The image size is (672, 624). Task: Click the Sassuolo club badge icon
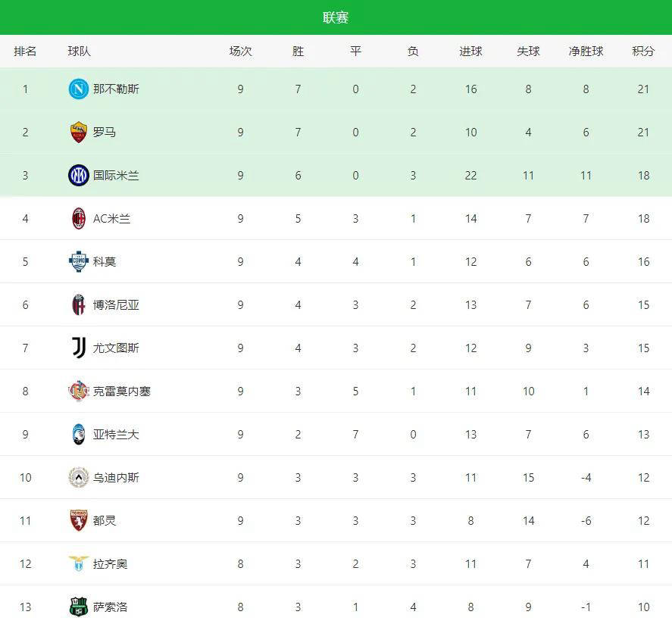tap(79, 607)
